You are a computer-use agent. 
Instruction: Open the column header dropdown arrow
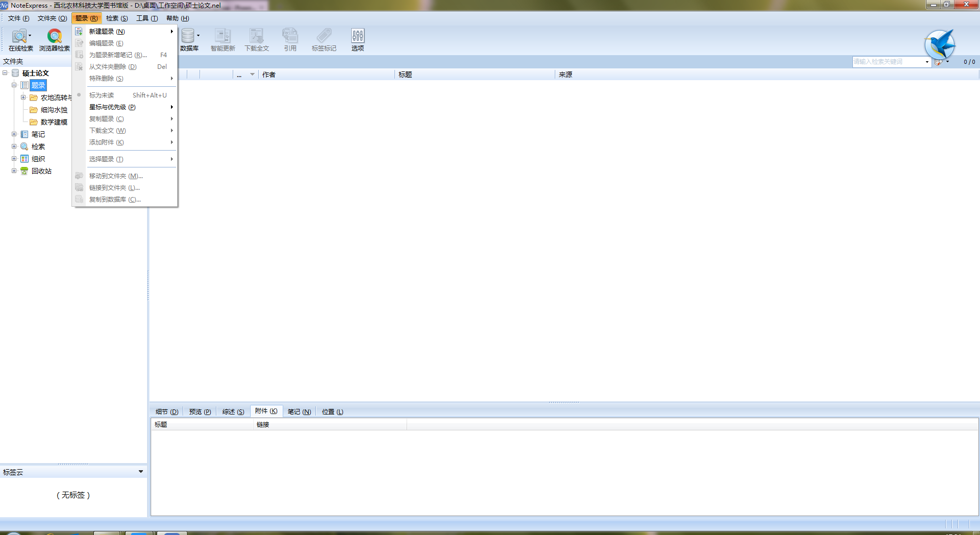[252, 75]
